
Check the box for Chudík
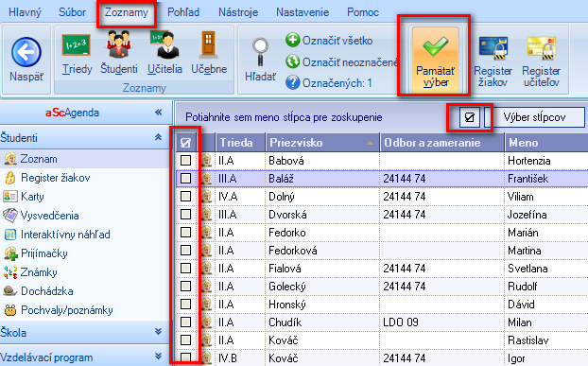tap(185, 322)
